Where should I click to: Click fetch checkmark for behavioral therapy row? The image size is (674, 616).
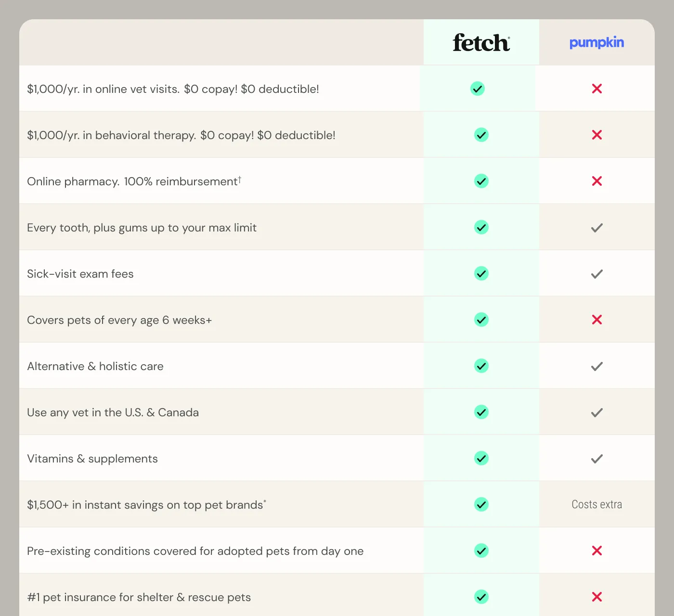[x=481, y=135]
